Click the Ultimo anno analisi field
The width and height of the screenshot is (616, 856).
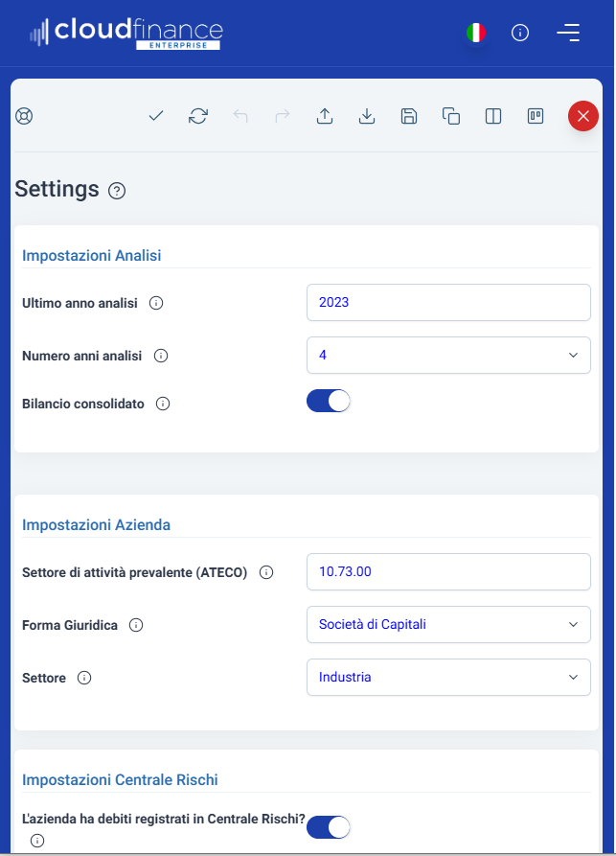[448, 303]
